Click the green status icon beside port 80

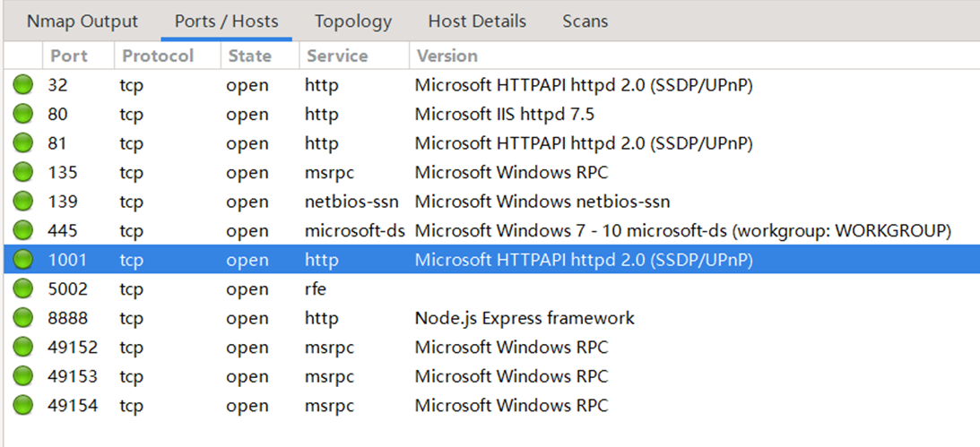(22, 115)
